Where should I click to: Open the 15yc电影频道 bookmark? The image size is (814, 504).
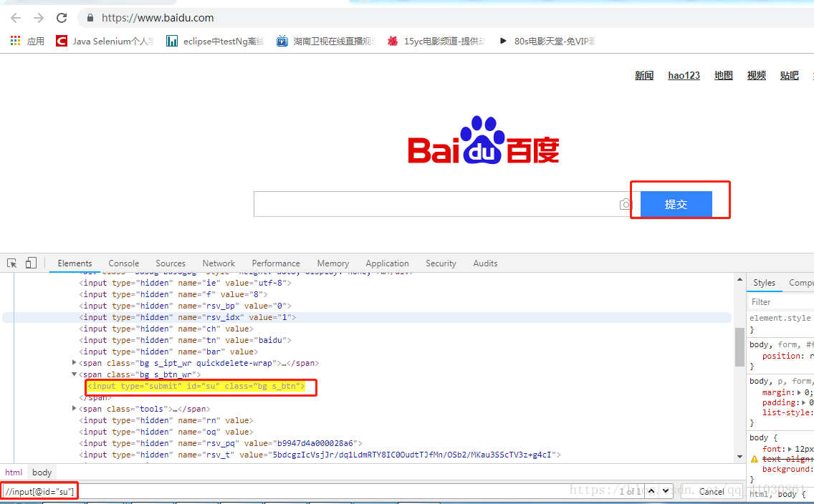click(436, 41)
